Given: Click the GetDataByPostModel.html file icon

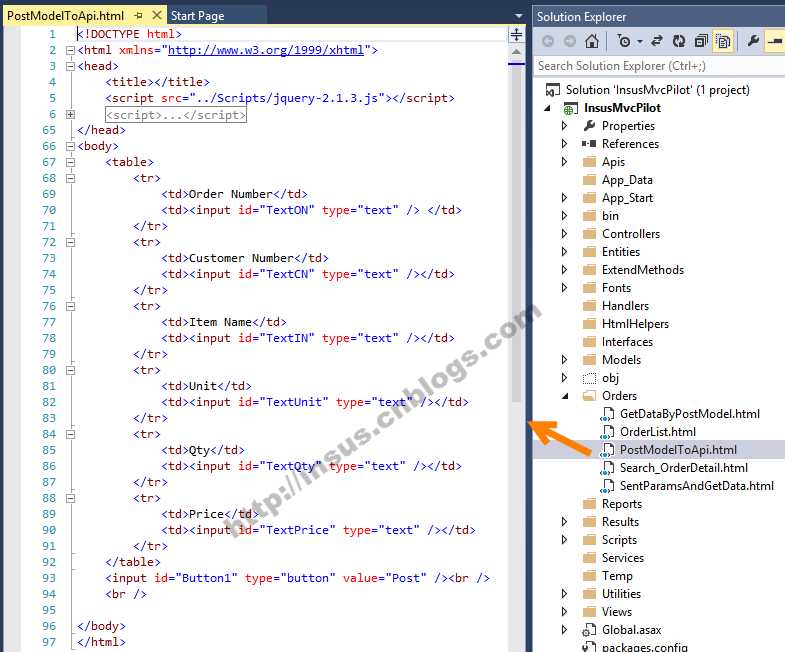Looking at the screenshot, I should [607, 414].
